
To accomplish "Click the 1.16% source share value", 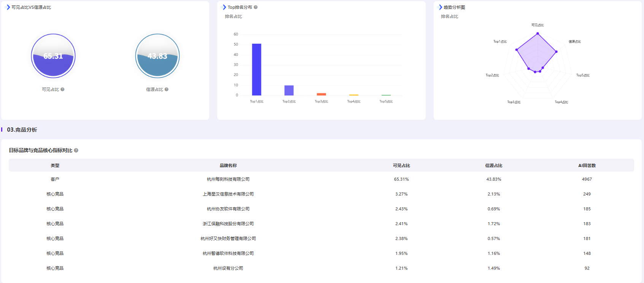I will point(494,253).
